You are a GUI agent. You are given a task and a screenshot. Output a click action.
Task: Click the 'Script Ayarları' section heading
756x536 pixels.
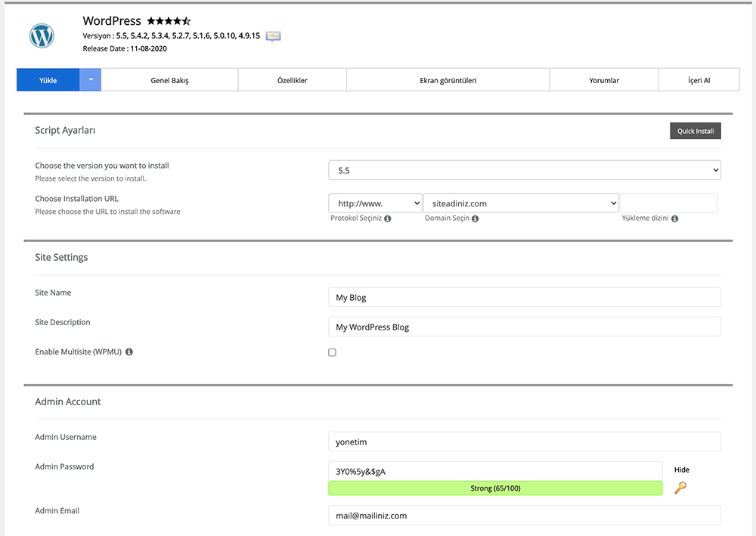point(65,130)
